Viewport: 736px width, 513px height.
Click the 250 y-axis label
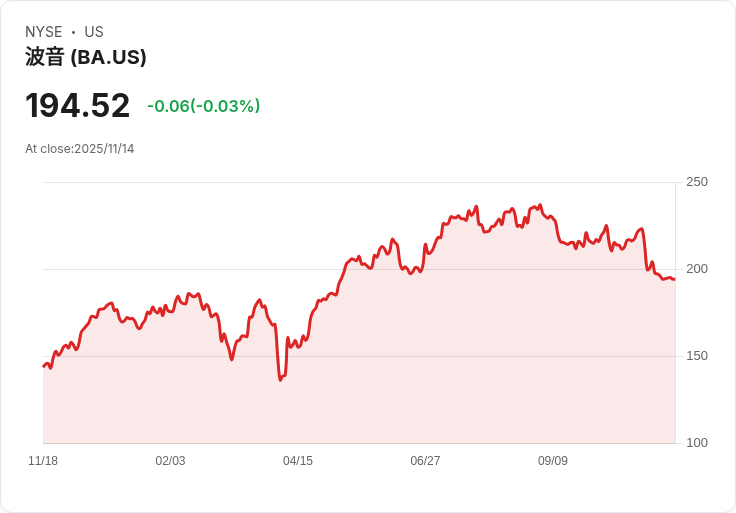[697, 182]
